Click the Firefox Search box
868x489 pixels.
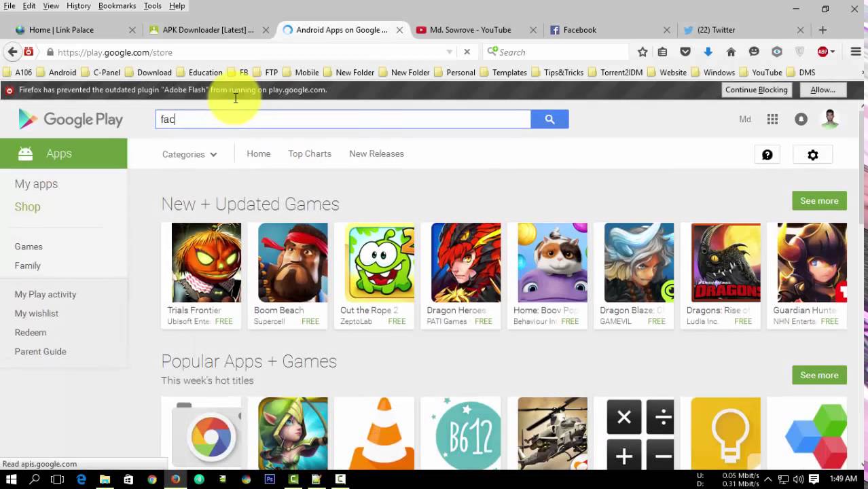556,52
